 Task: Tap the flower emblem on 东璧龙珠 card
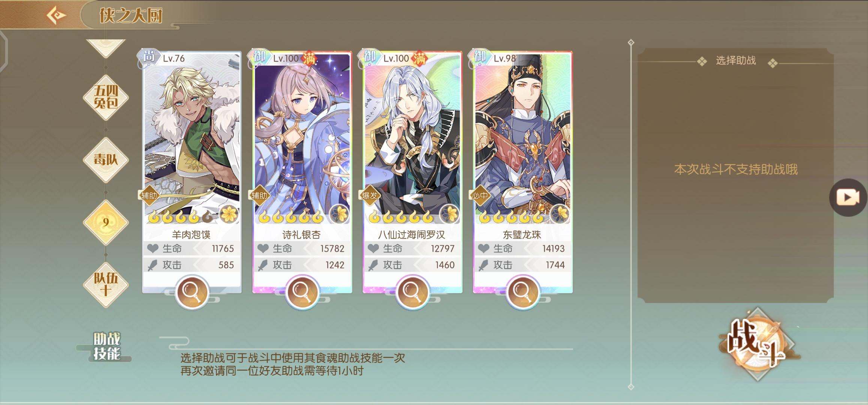[x=559, y=214]
